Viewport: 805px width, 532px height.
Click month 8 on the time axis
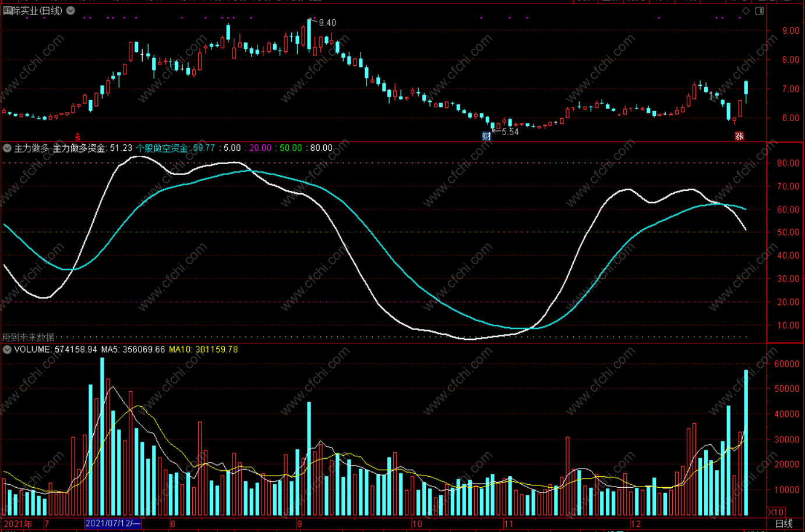pyautogui.click(x=172, y=524)
